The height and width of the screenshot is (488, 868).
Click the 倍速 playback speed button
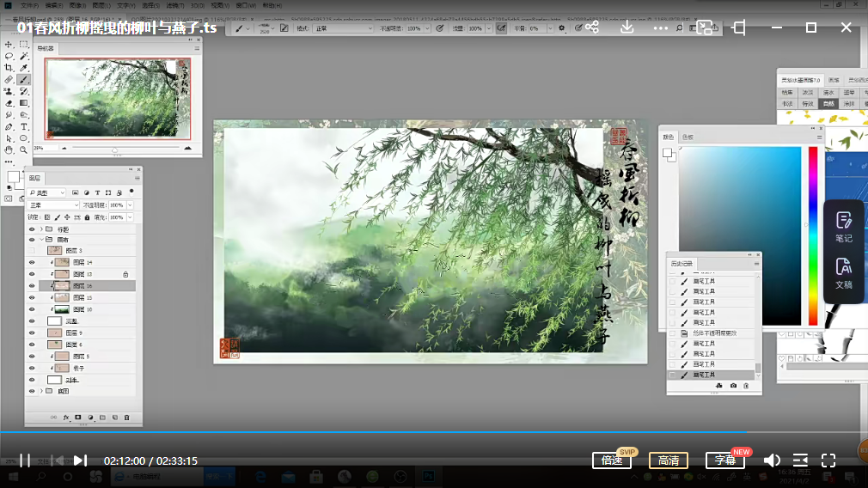pyautogui.click(x=612, y=461)
